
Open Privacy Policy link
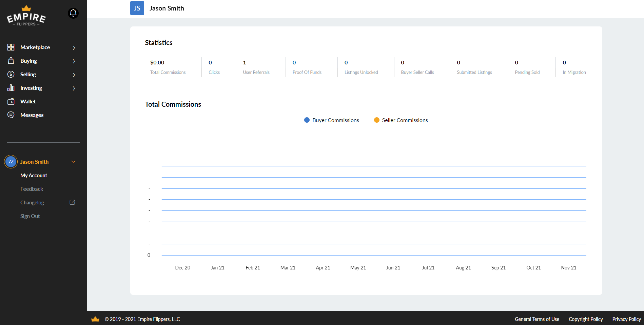627,319
